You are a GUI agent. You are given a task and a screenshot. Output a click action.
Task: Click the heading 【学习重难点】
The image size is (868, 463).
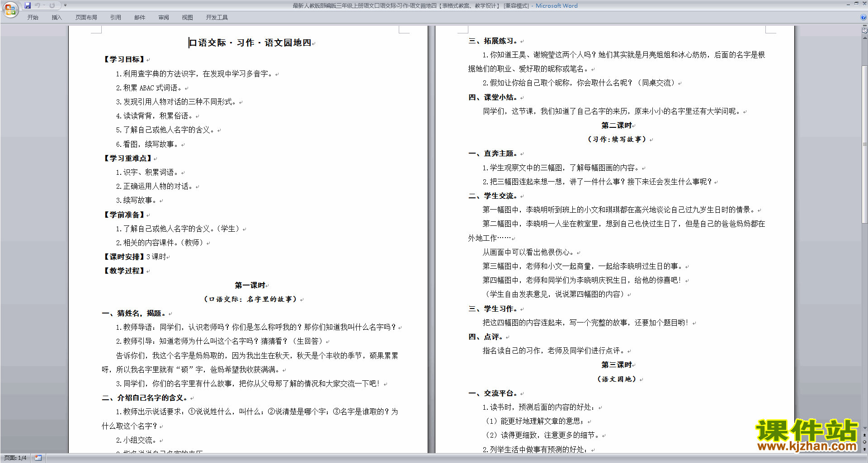tap(128, 159)
